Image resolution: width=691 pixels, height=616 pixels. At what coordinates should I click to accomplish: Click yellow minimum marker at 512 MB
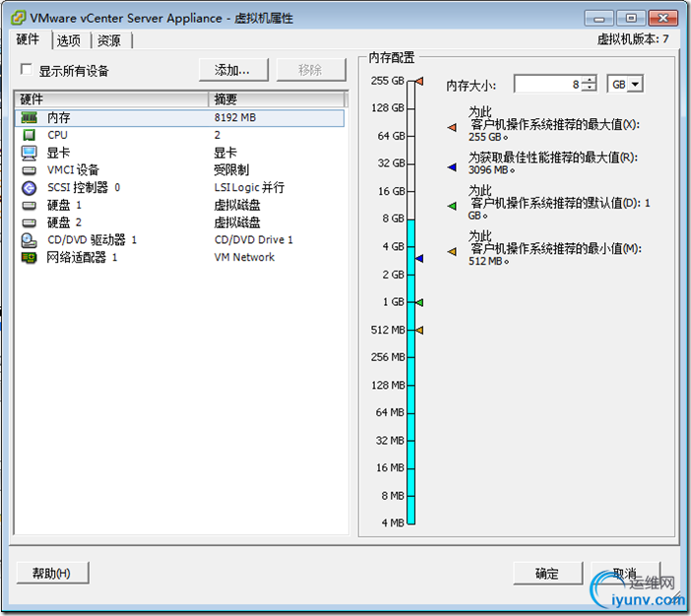(x=419, y=330)
